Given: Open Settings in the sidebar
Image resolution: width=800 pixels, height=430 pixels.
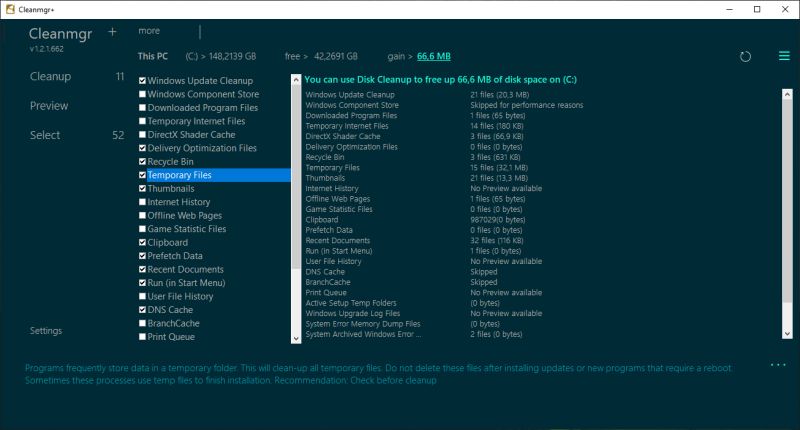Looking at the screenshot, I should (x=46, y=331).
